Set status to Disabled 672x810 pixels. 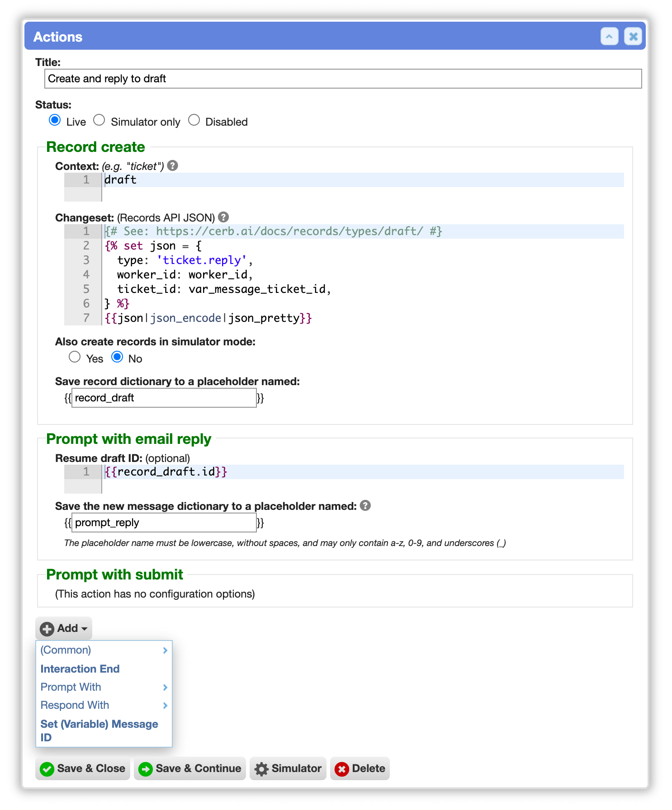point(194,120)
